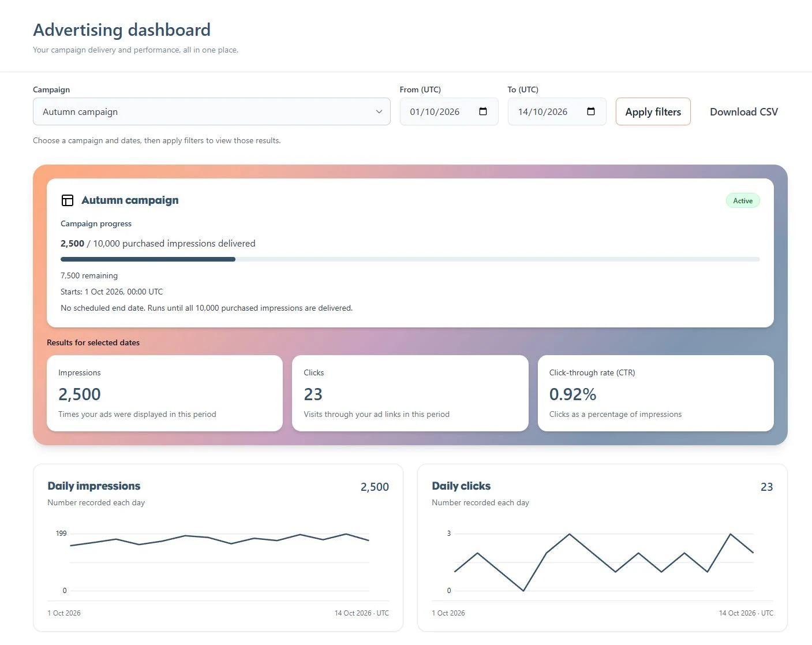This screenshot has height=645, width=812.
Task: Click the 'Results for selected dates' label
Action: (93, 342)
